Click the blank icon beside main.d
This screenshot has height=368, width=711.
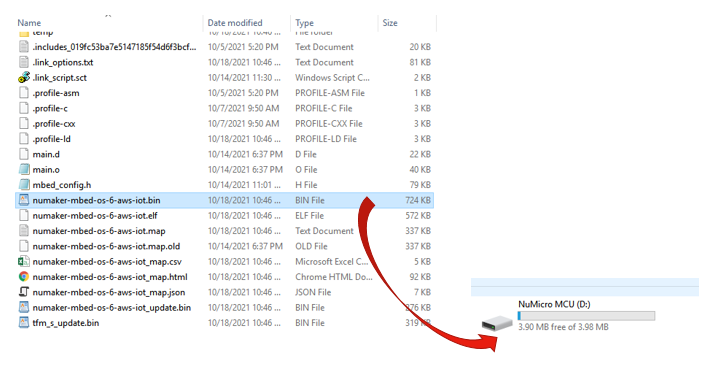(x=24, y=154)
